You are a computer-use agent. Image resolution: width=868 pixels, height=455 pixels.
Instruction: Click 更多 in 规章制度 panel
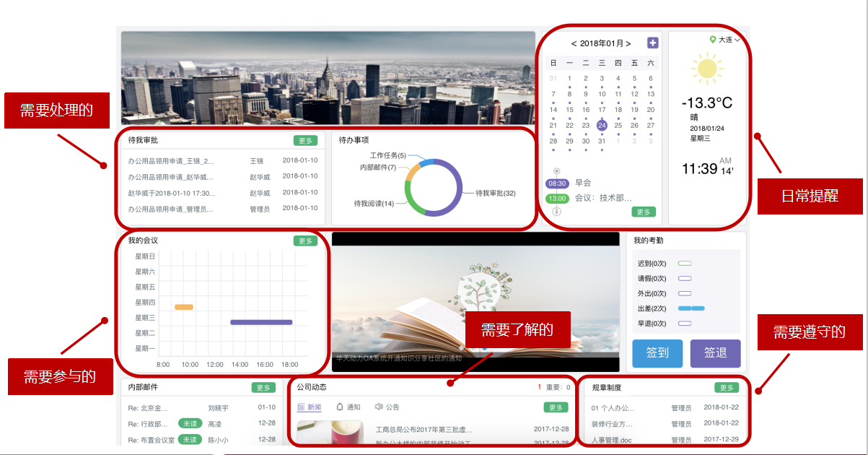(727, 388)
